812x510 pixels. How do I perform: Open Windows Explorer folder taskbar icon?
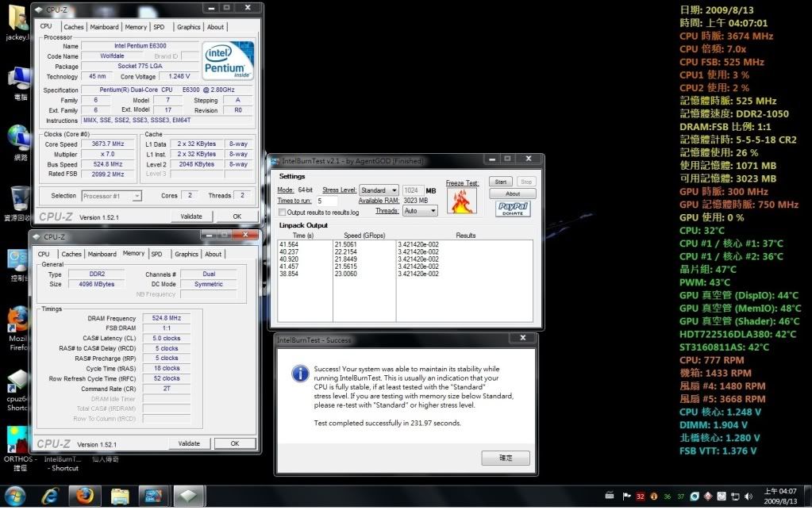coord(120,497)
